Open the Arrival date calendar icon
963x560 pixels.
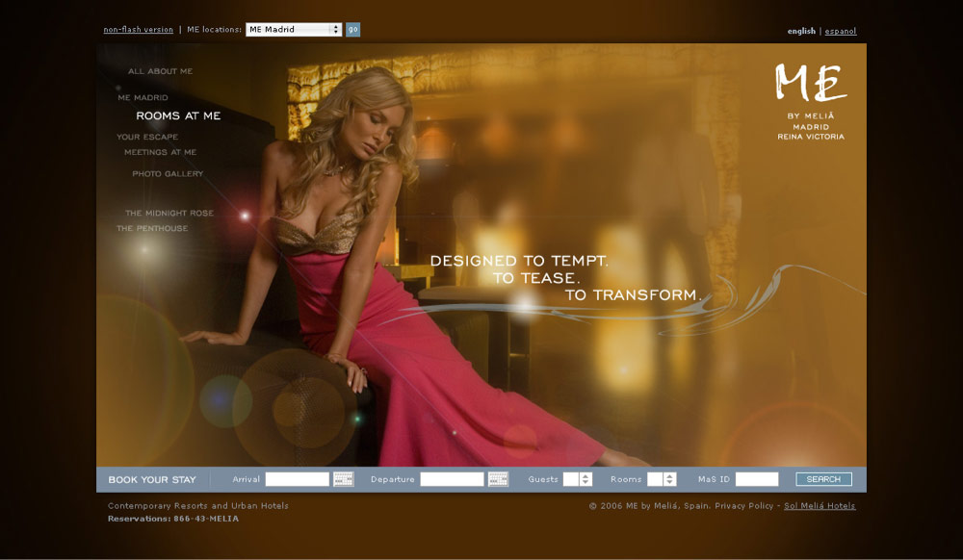343,479
